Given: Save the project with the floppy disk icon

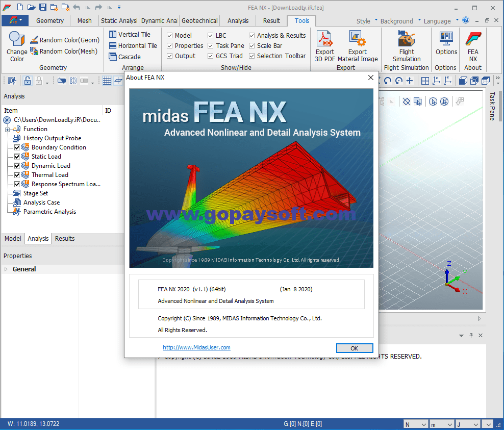Looking at the screenshot, I should pyautogui.click(x=43, y=7).
